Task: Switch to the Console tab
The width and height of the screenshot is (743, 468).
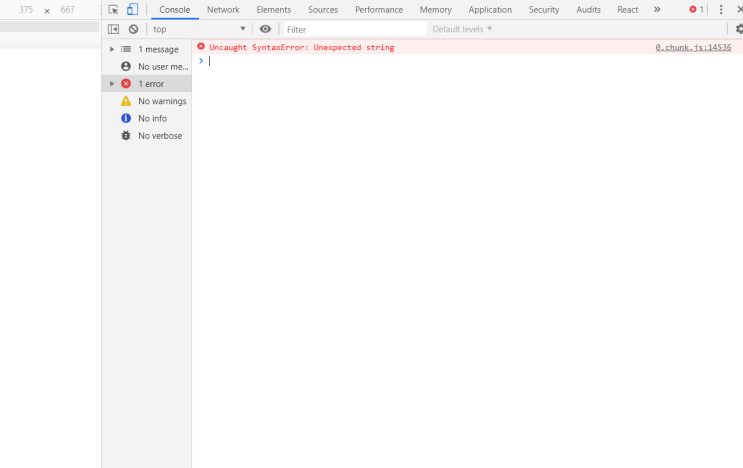Action: tap(174, 9)
